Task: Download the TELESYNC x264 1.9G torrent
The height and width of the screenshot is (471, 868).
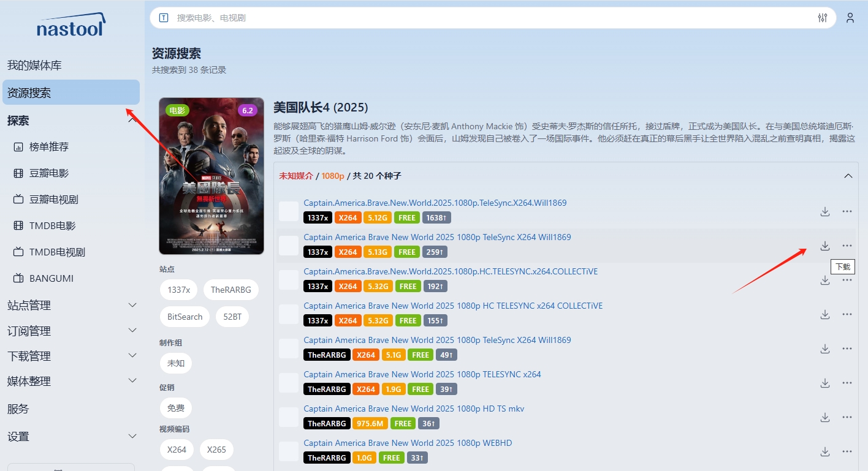Action: [825, 383]
